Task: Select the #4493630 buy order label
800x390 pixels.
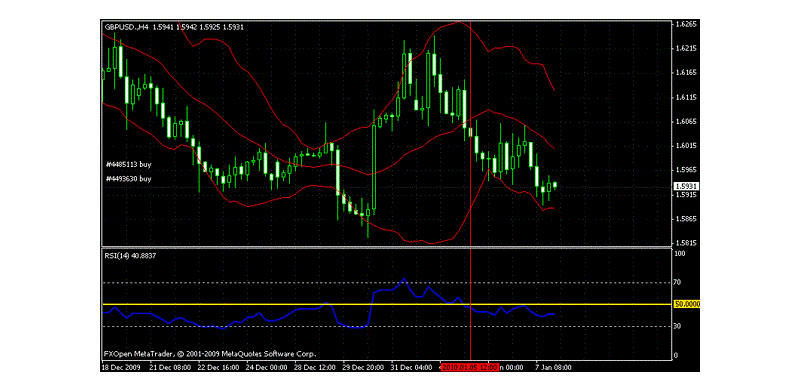Action: [129, 179]
